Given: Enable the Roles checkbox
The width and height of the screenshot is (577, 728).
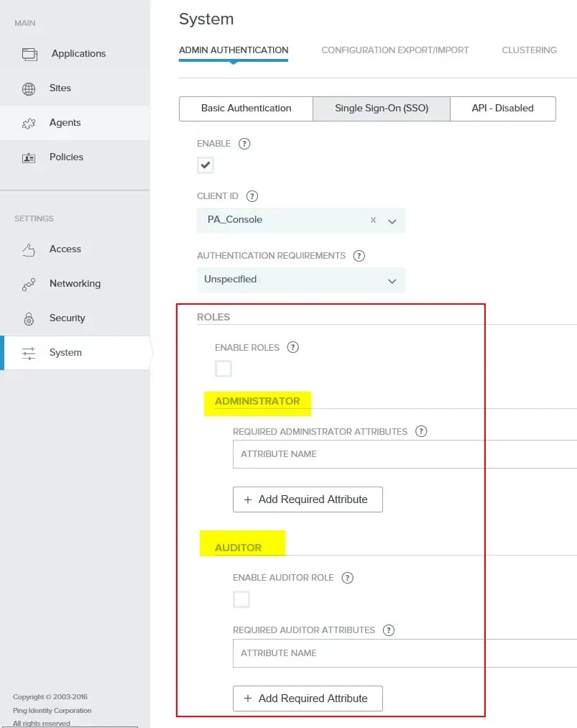Looking at the screenshot, I should (x=223, y=368).
